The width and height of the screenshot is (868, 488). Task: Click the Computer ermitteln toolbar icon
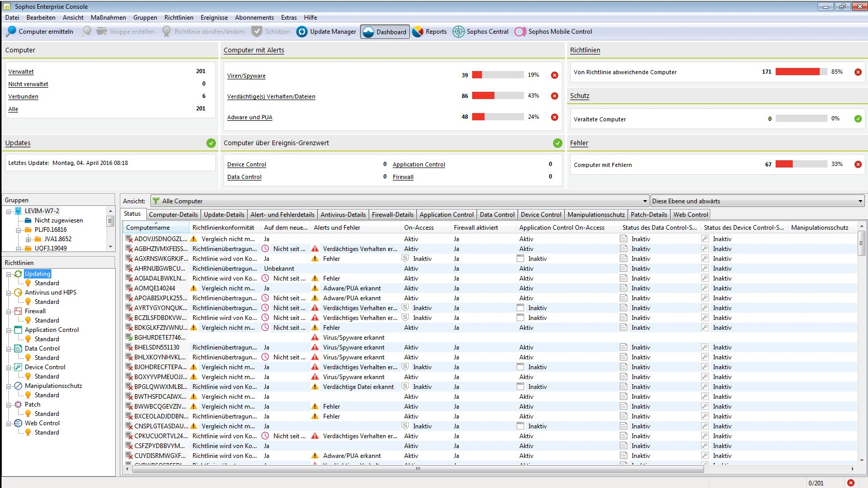pyautogui.click(x=10, y=32)
